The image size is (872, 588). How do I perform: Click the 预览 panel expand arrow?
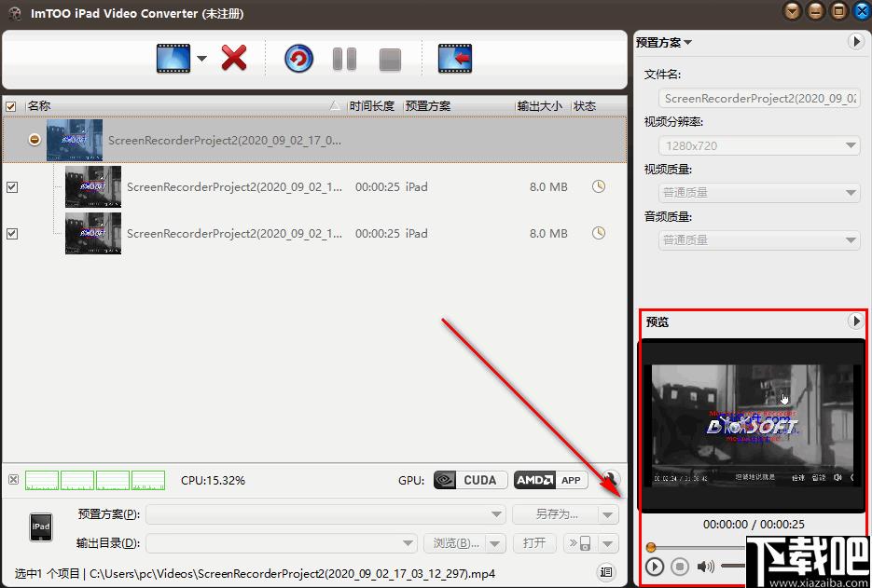click(x=856, y=321)
